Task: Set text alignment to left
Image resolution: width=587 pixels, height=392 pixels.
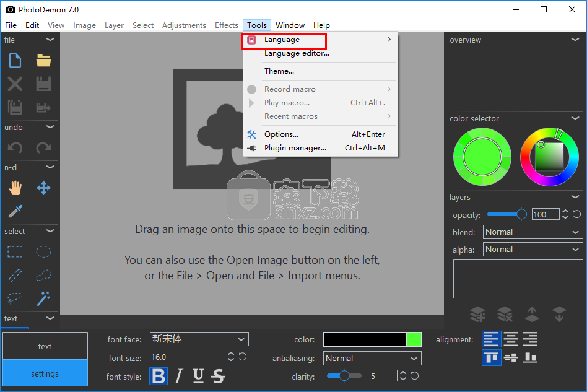Action: pos(491,339)
